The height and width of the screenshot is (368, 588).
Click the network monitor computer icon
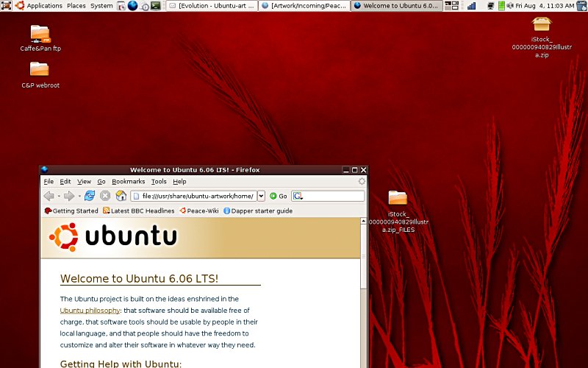click(490, 6)
